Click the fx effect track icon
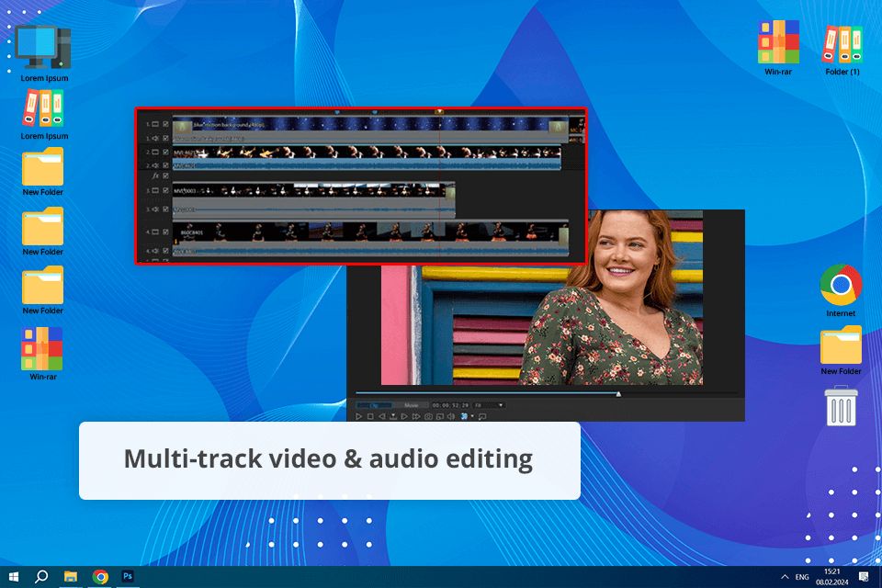Image resolution: width=882 pixels, height=588 pixels. (155, 176)
